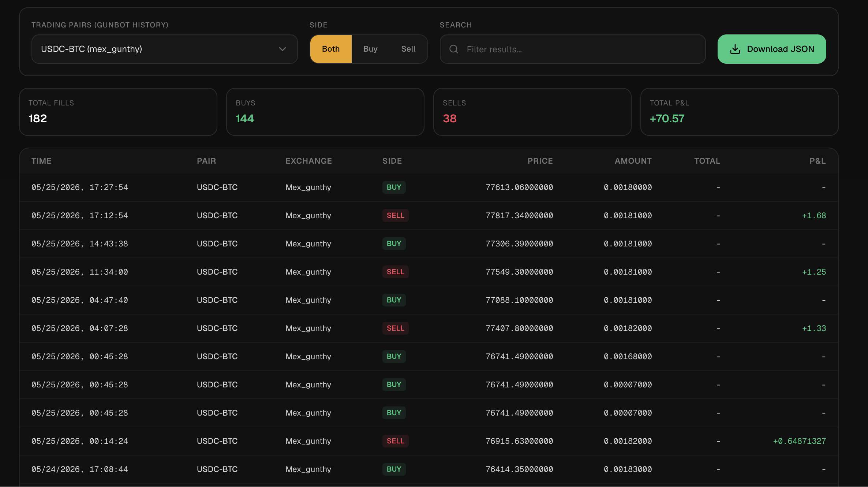The width and height of the screenshot is (868, 487).
Task: Click the SELL badge at 11:34:00
Action: [396, 272]
